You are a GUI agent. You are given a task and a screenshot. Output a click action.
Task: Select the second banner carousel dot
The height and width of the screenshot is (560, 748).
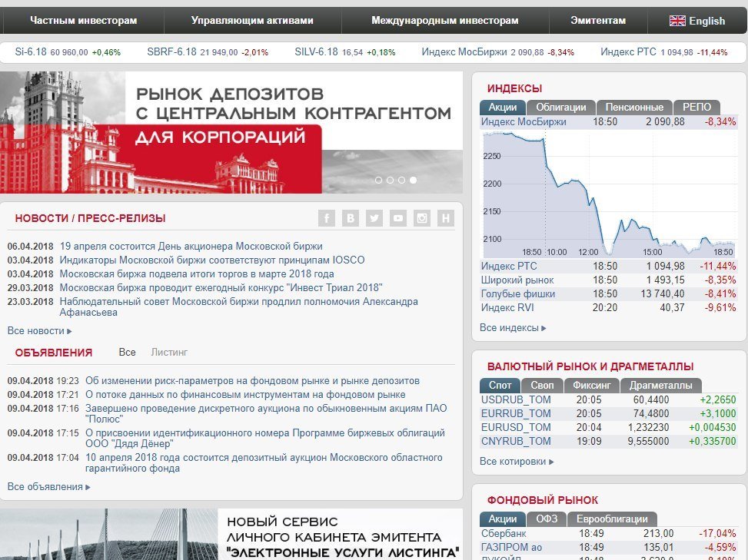click(x=390, y=181)
